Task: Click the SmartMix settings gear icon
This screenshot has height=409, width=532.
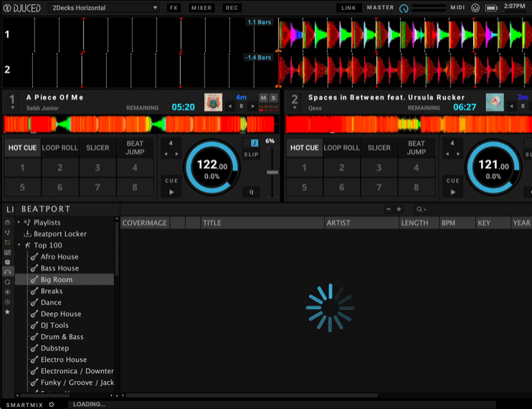Action: tap(51, 404)
